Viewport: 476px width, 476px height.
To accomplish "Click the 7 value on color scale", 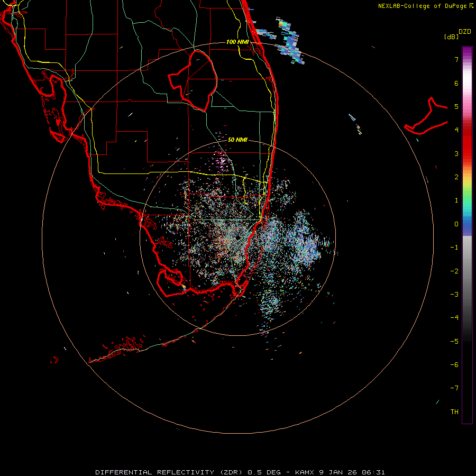I will pos(456,59).
